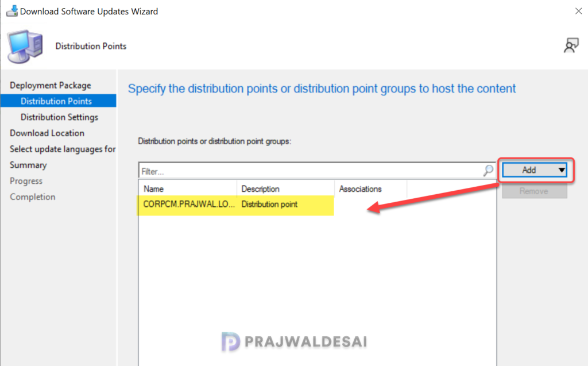Open Distribution Settings step
The height and width of the screenshot is (366, 588).
tap(59, 117)
